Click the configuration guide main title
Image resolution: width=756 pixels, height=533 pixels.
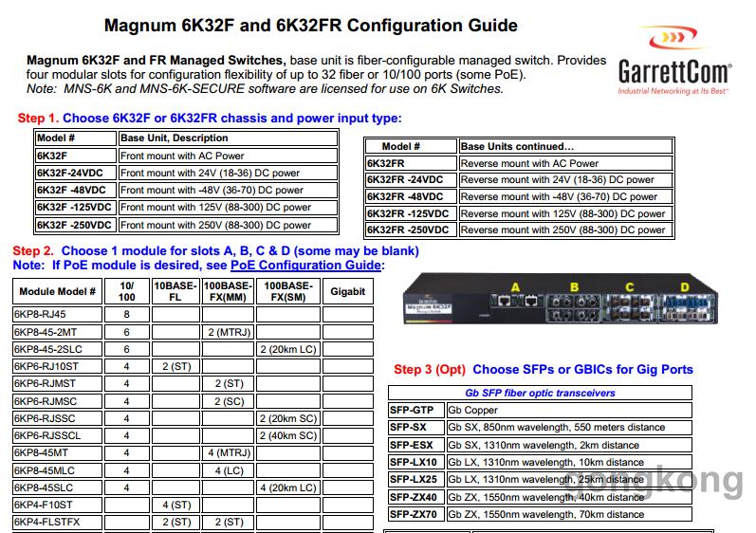coord(311,26)
